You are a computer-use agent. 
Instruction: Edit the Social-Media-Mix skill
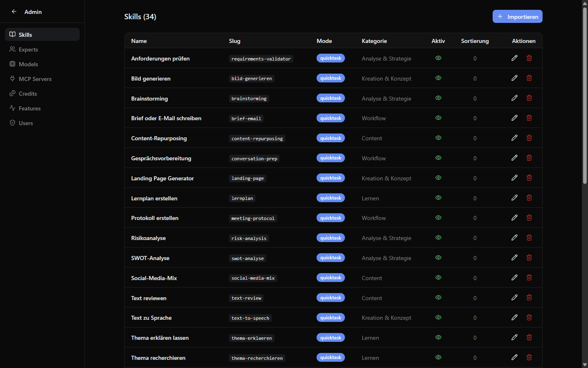click(x=514, y=278)
